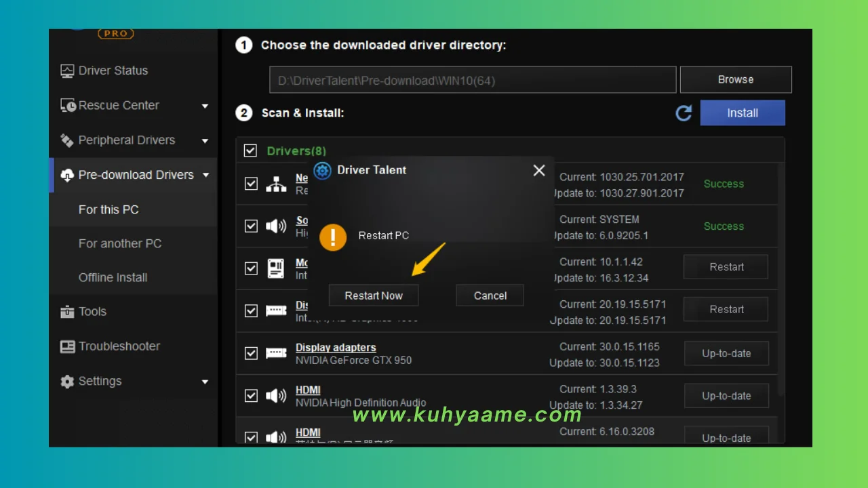The width and height of the screenshot is (868, 488).
Task: Open Driver Status sidebar icon
Action: coord(67,70)
